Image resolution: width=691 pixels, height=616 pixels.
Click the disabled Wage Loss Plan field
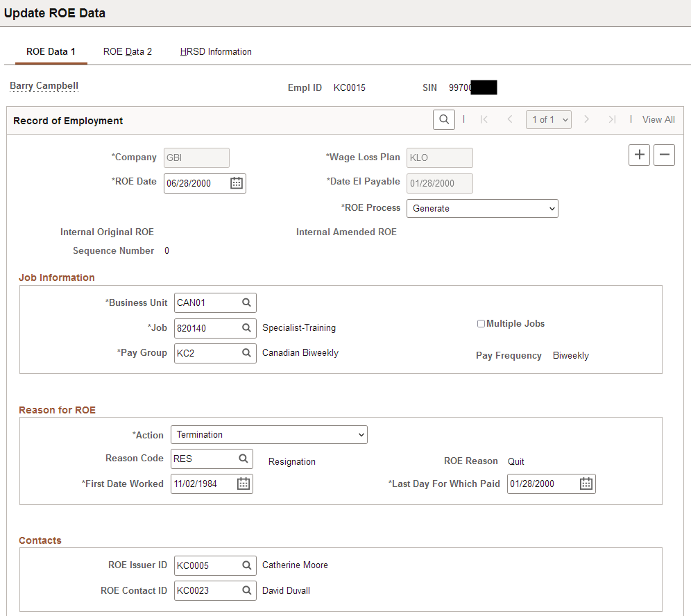[440, 157]
